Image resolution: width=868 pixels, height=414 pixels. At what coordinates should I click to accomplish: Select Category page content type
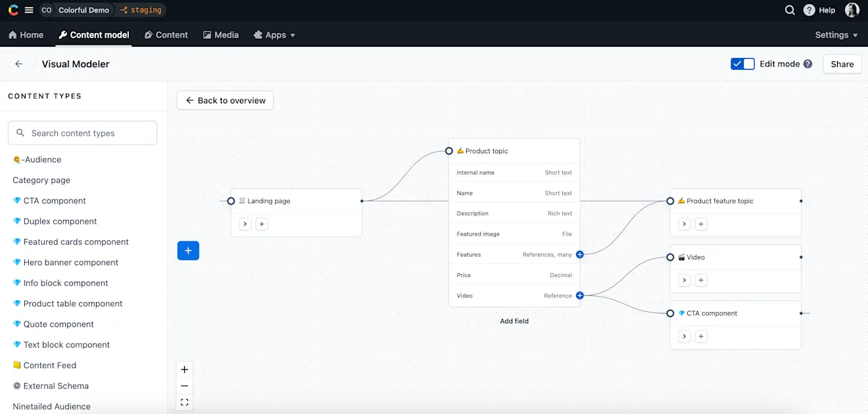(41, 180)
